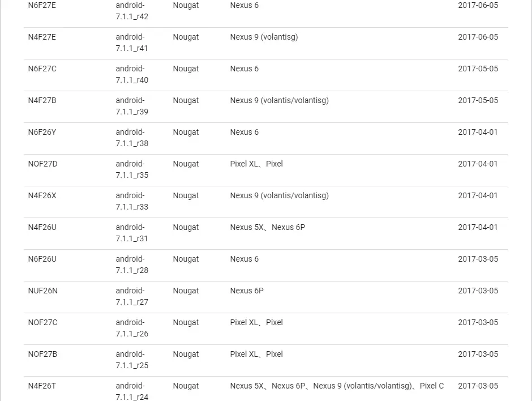Click android-7.1.1_r26 tag text
This screenshot has height=401, width=532.
tap(132, 328)
